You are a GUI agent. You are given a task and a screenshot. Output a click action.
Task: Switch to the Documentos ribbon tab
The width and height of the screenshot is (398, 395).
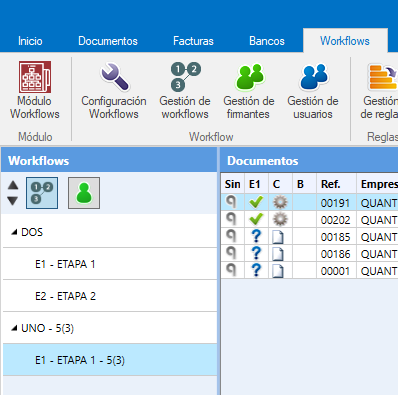click(x=108, y=41)
